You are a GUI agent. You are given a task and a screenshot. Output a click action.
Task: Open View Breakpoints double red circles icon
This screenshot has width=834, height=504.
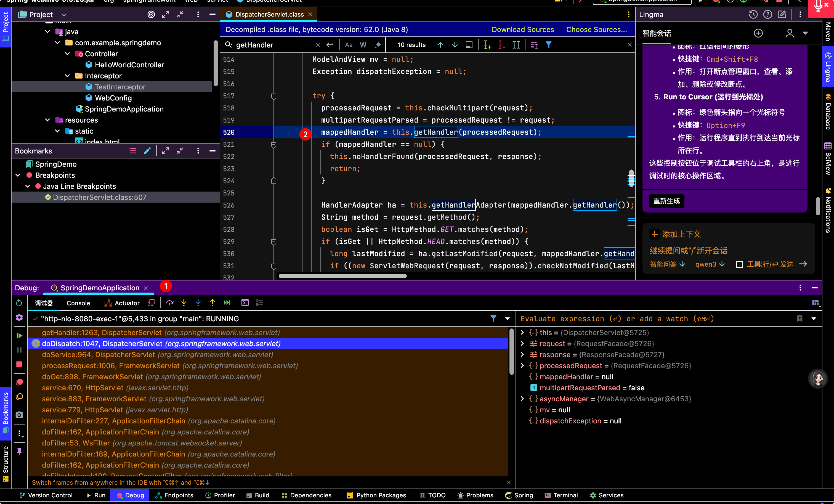[19, 382]
